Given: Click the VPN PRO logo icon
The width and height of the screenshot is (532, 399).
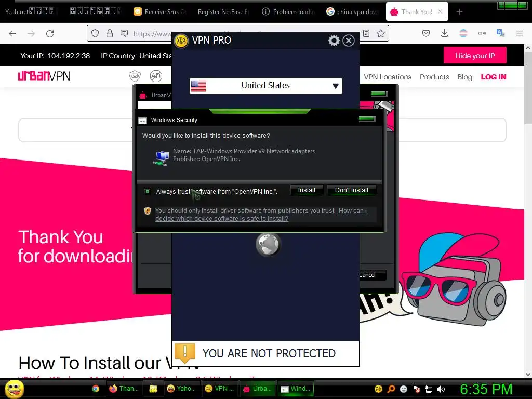Looking at the screenshot, I should [181, 41].
